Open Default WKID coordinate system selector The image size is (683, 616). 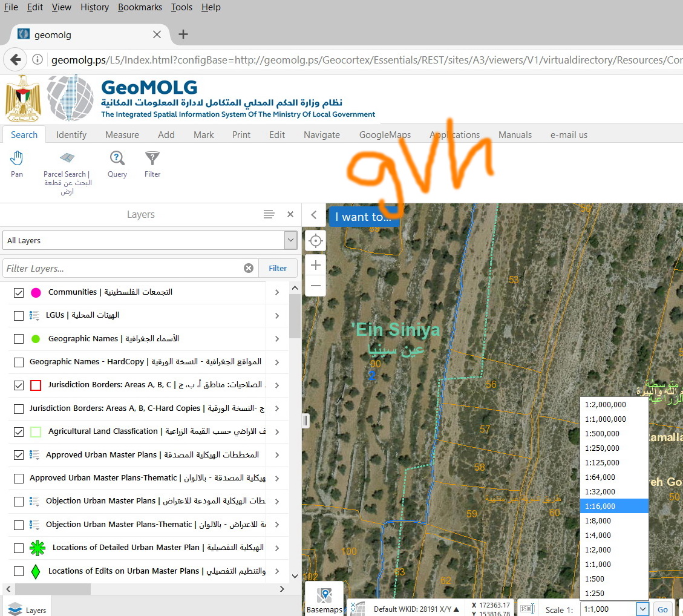point(416,609)
